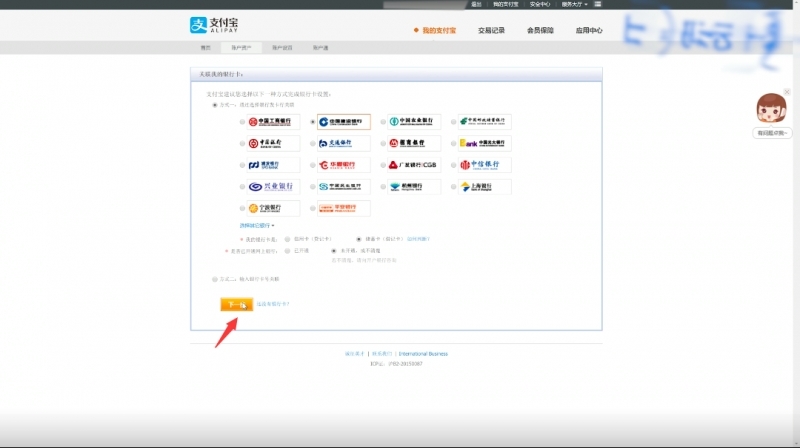This screenshot has height=448, width=800.
Task: Click the orange 下一步 next button
Action: point(237,304)
